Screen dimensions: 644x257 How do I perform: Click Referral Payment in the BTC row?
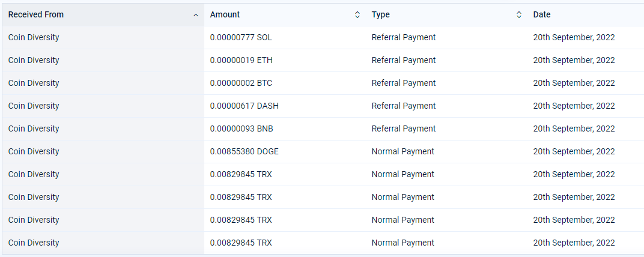[403, 83]
